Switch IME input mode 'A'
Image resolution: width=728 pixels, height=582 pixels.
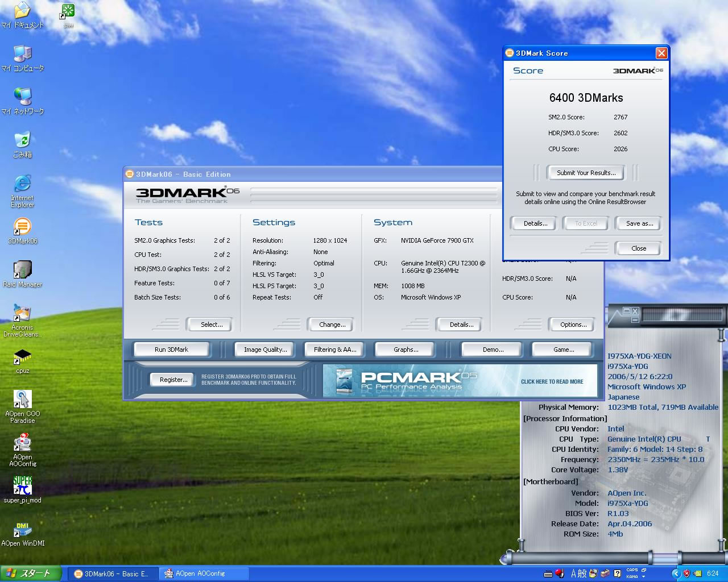(x=574, y=573)
